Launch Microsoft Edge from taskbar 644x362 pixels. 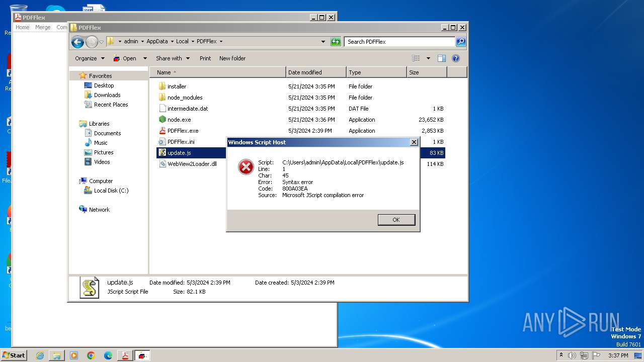tap(108, 355)
